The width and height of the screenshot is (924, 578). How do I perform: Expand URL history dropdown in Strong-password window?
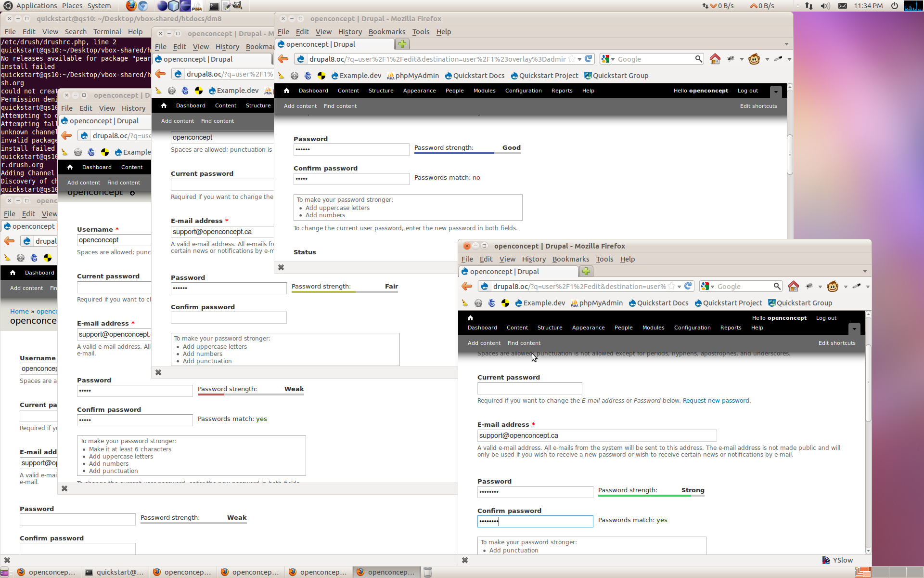point(679,287)
